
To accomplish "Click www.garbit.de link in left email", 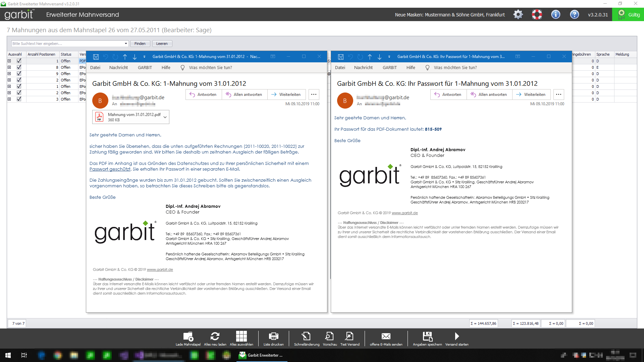I will 160,269.
